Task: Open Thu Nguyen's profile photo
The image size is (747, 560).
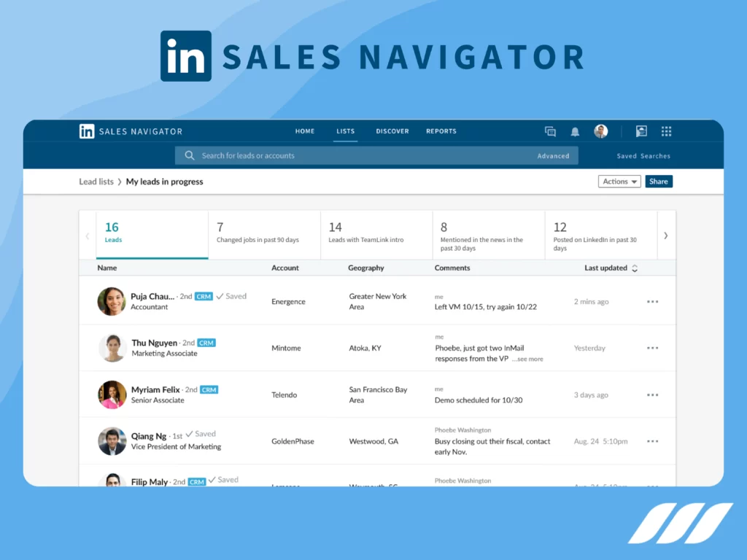Action: pos(112,348)
